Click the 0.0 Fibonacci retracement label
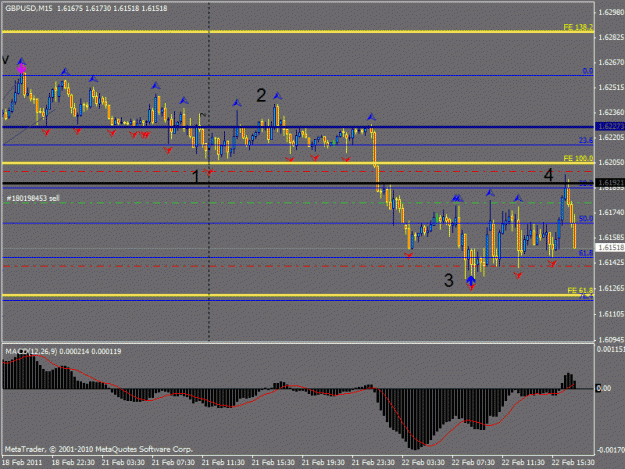The width and height of the screenshot is (625, 469). [x=588, y=71]
